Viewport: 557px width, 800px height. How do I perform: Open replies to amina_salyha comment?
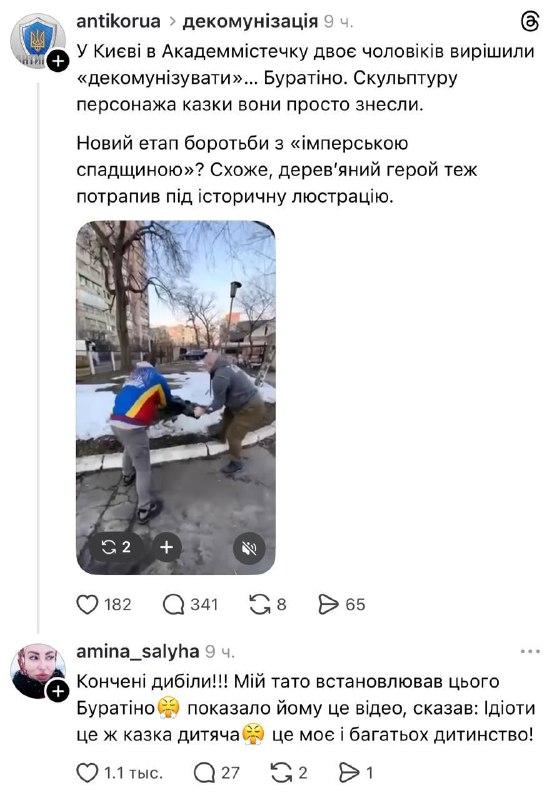204,772
